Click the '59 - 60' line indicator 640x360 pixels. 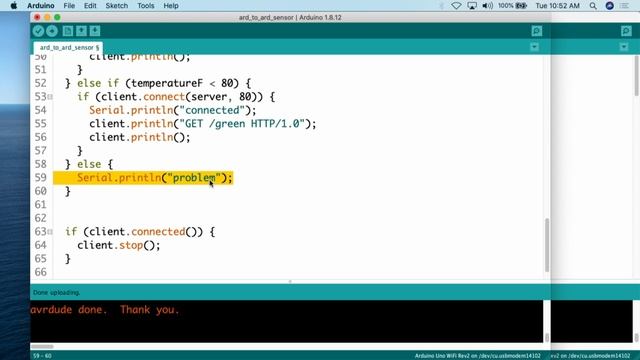pos(42,356)
